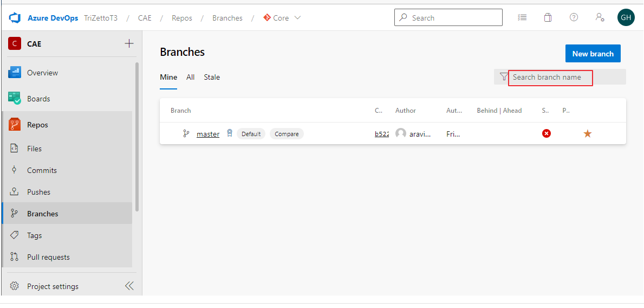This screenshot has height=308, width=644.
Task: Click Repos in the breadcrumb
Action: tap(182, 18)
